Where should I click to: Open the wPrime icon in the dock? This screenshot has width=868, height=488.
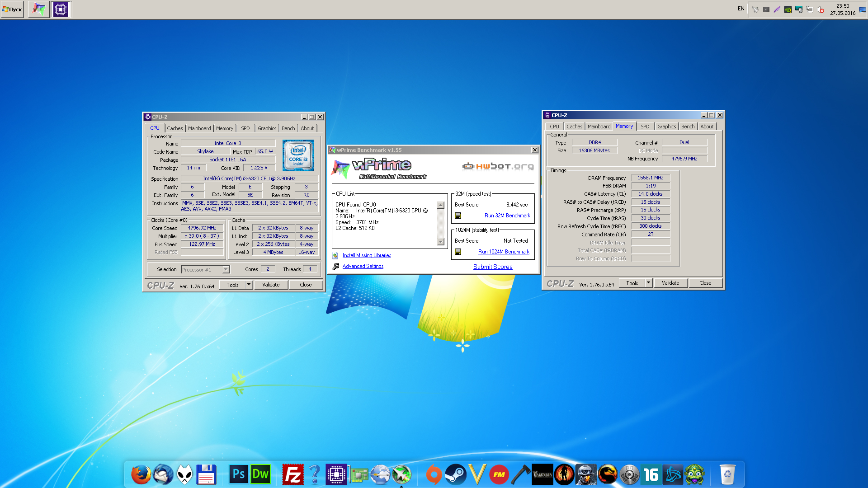401,474
